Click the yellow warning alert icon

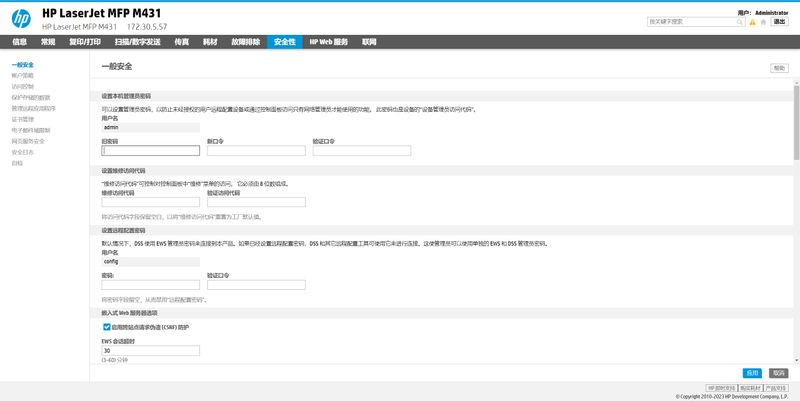[x=751, y=20]
